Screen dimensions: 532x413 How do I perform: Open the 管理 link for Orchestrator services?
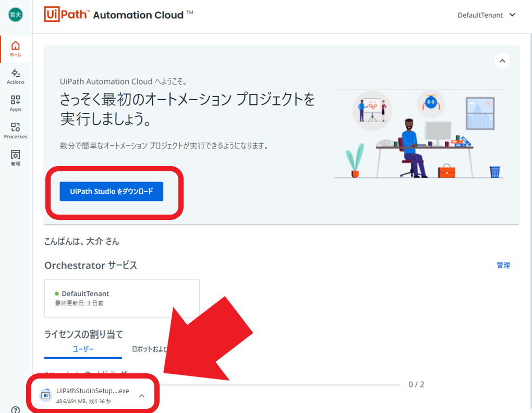pos(503,265)
